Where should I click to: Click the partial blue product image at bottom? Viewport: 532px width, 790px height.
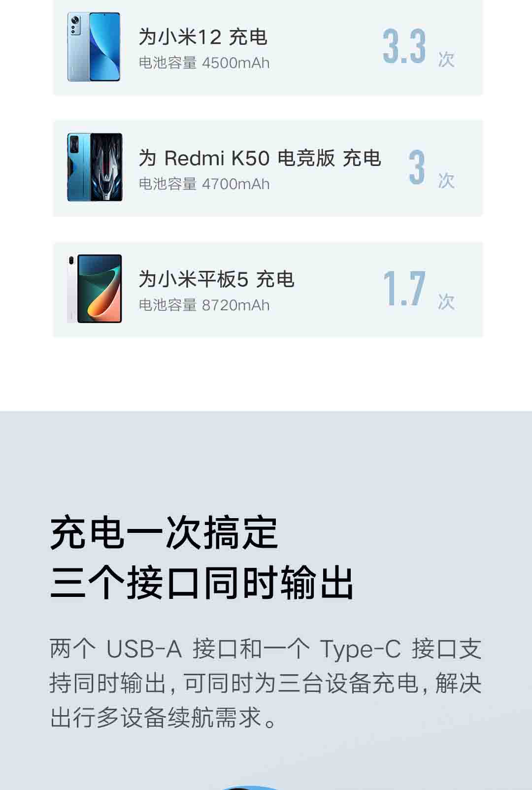coord(251,788)
